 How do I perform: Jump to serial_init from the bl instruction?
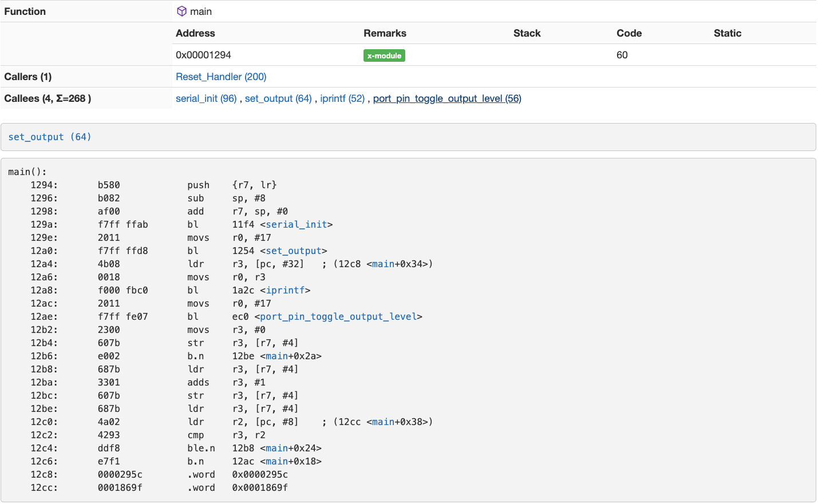(x=296, y=224)
